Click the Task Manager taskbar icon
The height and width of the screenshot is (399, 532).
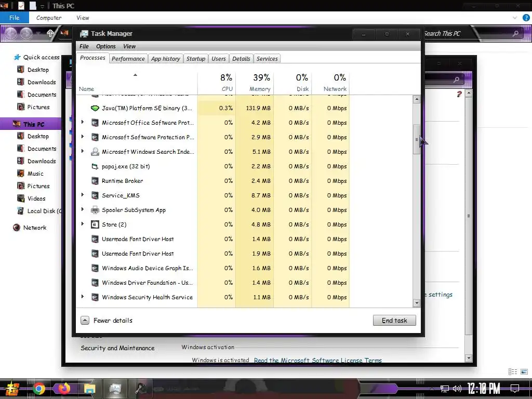(115, 389)
